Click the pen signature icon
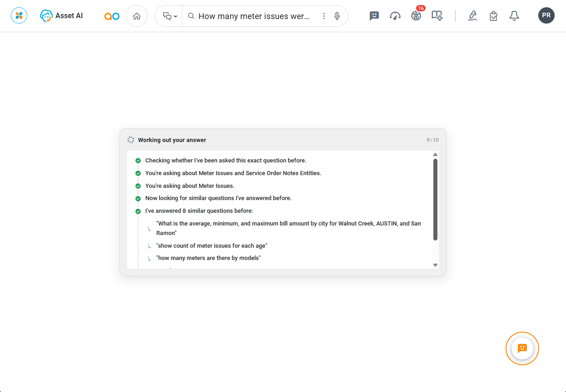Screen dimensions: 566x392 (x=472, y=16)
